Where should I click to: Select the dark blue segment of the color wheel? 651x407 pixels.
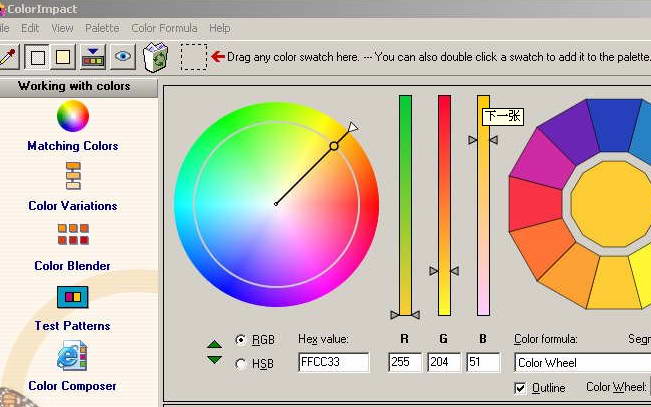click(x=614, y=124)
